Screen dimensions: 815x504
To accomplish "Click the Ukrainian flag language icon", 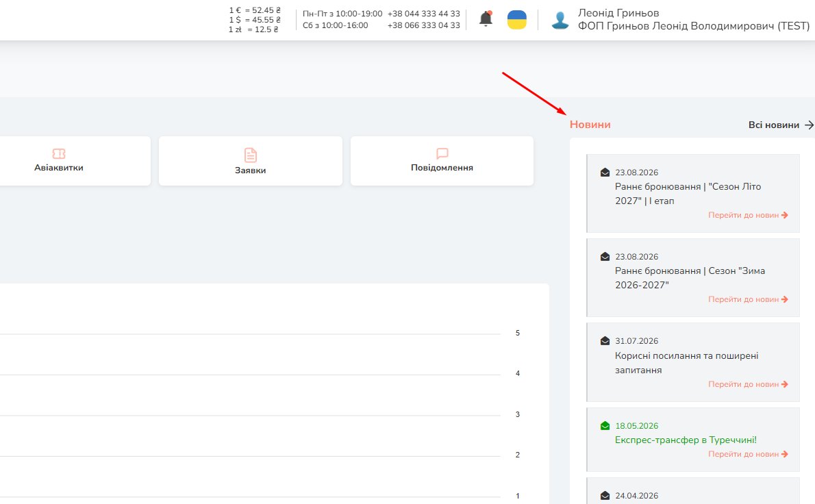I will tap(516, 20).
